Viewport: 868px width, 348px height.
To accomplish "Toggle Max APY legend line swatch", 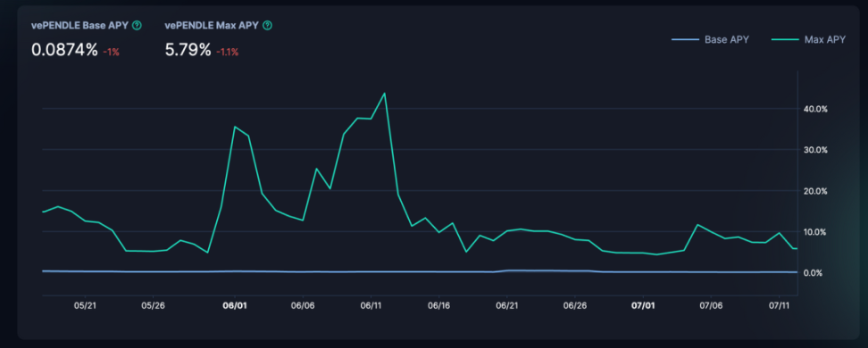I will click(784, 40).
